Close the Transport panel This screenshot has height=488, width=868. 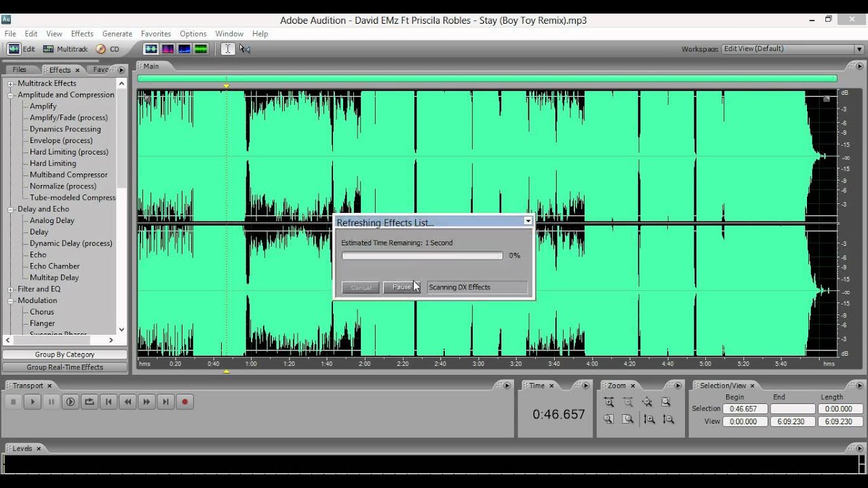pyautogui.click(x=50, y=386)
